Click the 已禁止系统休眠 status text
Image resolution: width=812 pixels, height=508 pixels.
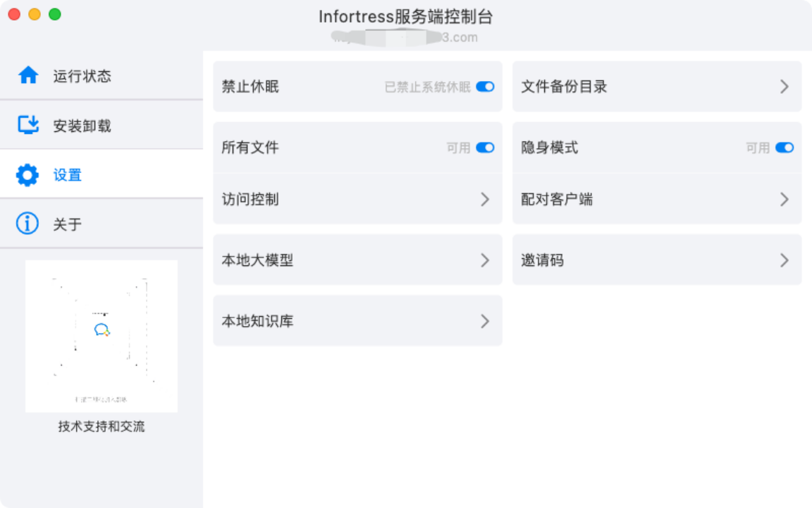[x=428, y=87]
